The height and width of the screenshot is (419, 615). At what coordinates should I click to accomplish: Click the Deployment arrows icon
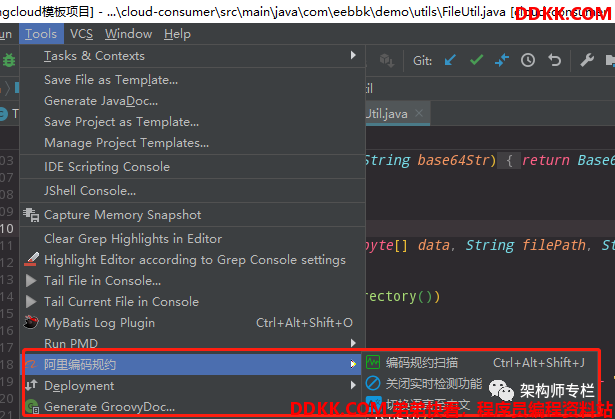point(31,385)
